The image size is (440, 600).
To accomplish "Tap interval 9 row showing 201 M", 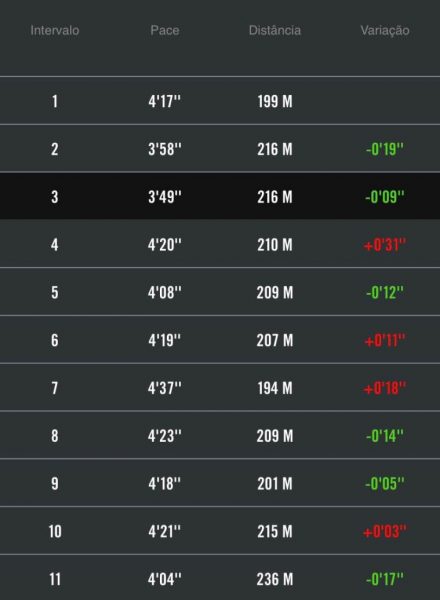I will 220,483.
